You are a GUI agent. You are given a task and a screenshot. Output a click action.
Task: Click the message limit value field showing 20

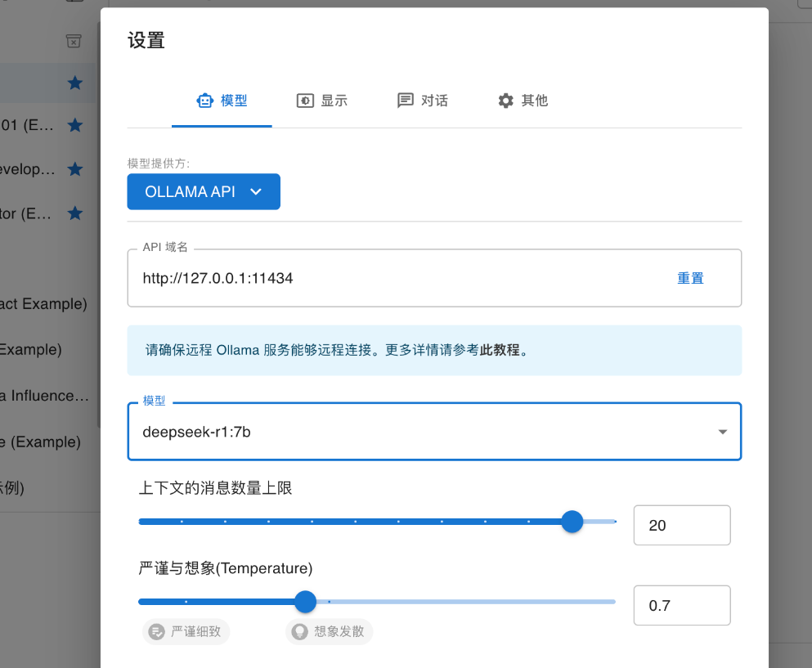pyautogui.click(x=682, y=525)
